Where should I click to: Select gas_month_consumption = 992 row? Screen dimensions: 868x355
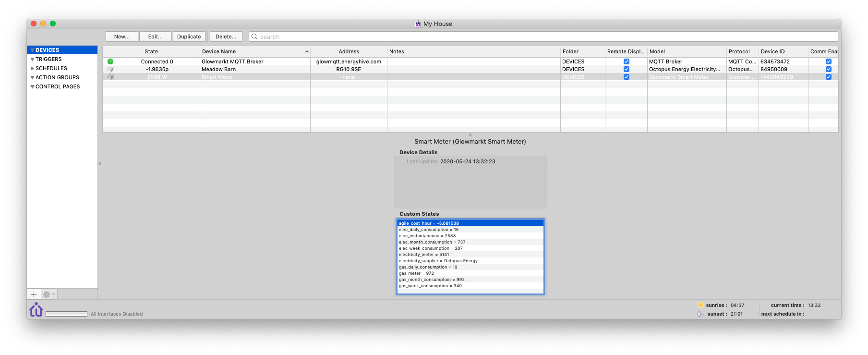tap(470, 280)
